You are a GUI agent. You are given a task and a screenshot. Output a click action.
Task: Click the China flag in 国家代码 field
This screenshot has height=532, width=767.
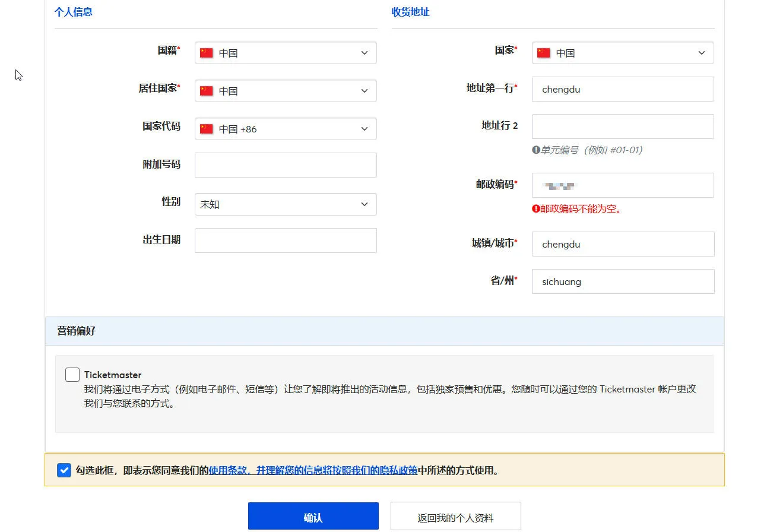[206, 129]
